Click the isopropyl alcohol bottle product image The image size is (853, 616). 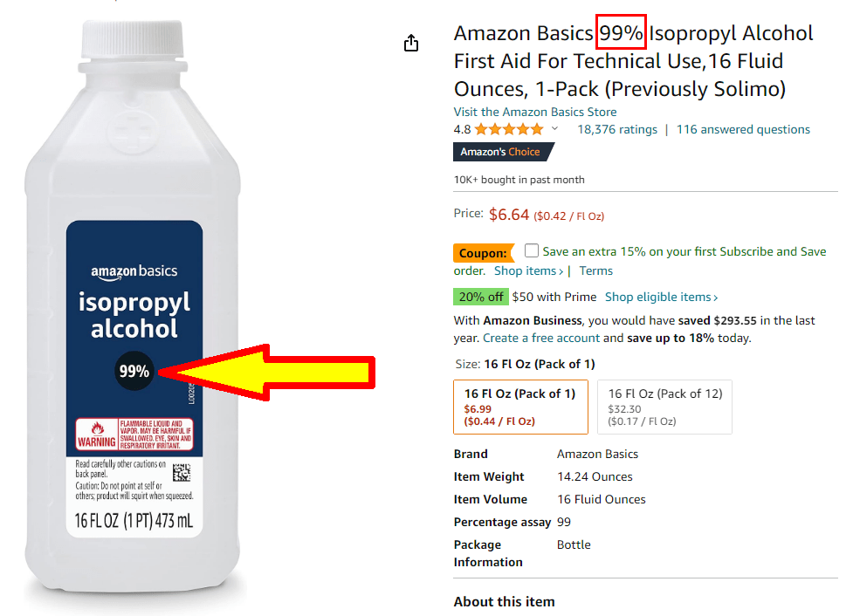[133, 307]
